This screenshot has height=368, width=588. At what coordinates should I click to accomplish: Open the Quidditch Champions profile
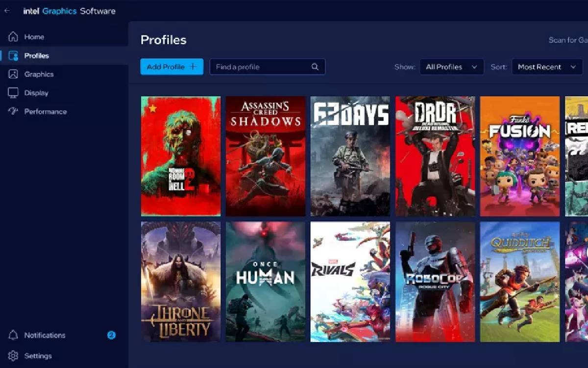click(520, 282)
